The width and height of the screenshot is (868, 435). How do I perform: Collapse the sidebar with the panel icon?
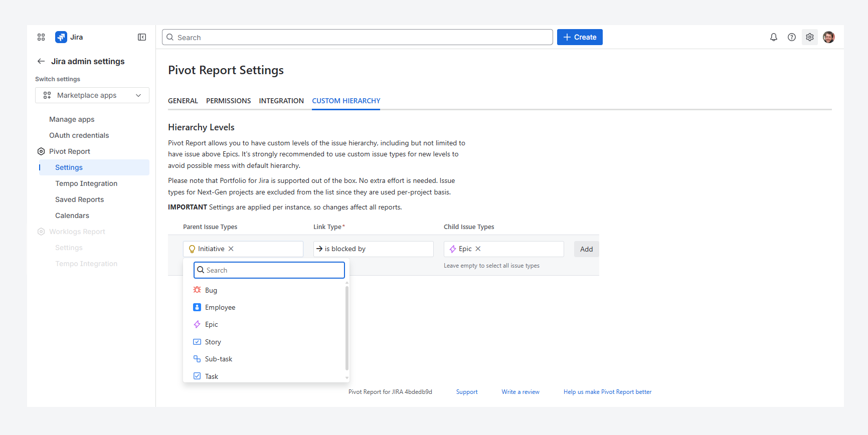(x=142, y=37)
